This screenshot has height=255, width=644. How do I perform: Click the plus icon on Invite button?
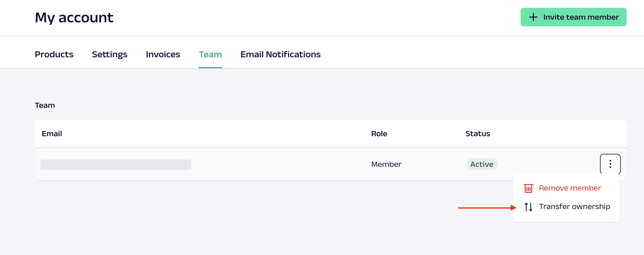click(533, 17)
